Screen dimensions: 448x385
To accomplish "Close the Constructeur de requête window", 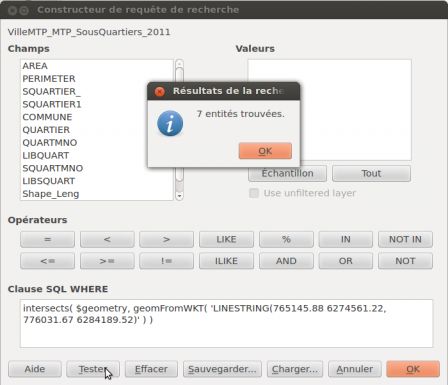I will [x=12, y=11].
